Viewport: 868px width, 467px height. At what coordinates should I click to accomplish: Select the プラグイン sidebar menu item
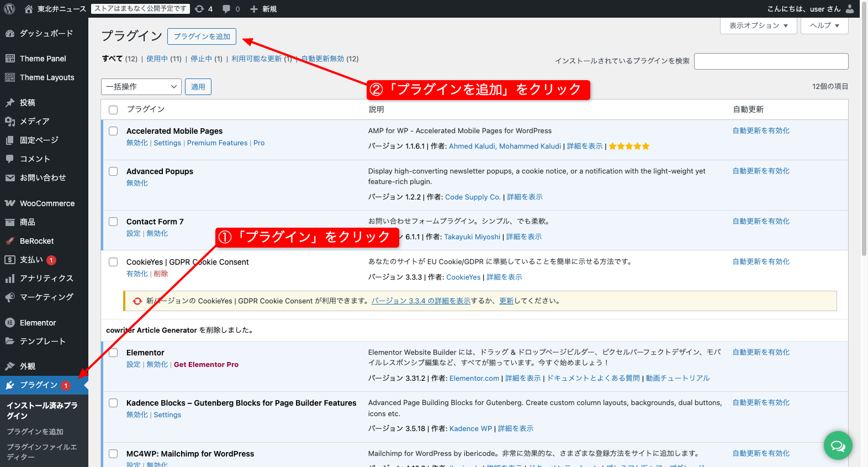(x=44, y=385)
